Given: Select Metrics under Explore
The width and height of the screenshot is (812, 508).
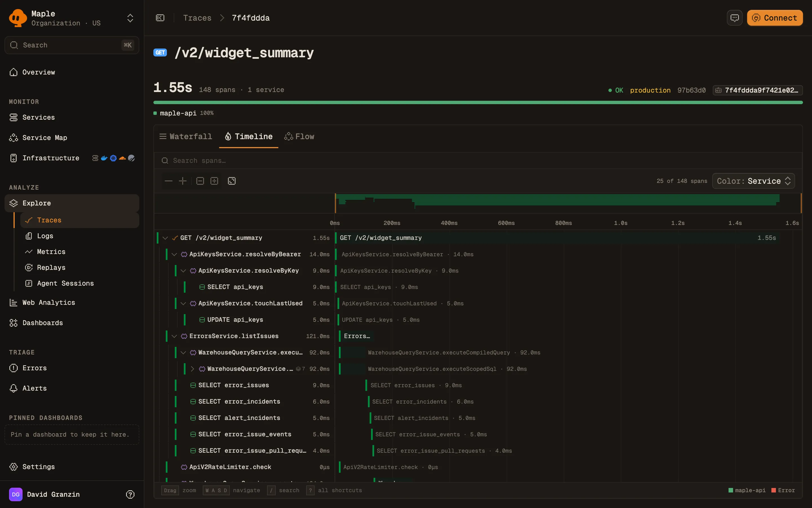Looking at the screenshot, I should pyautogui.click(x=80, y=252).
